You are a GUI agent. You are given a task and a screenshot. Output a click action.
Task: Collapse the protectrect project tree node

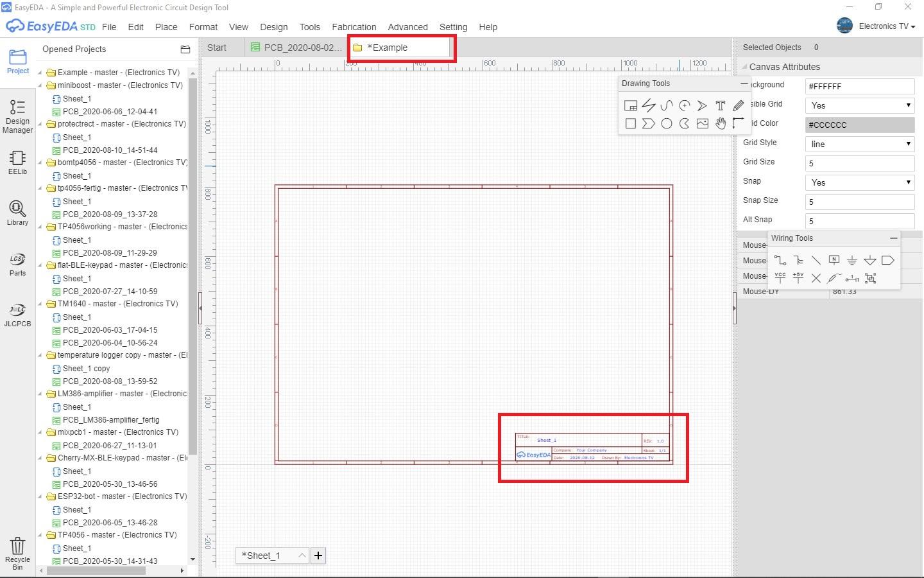(x=40, y=124)
